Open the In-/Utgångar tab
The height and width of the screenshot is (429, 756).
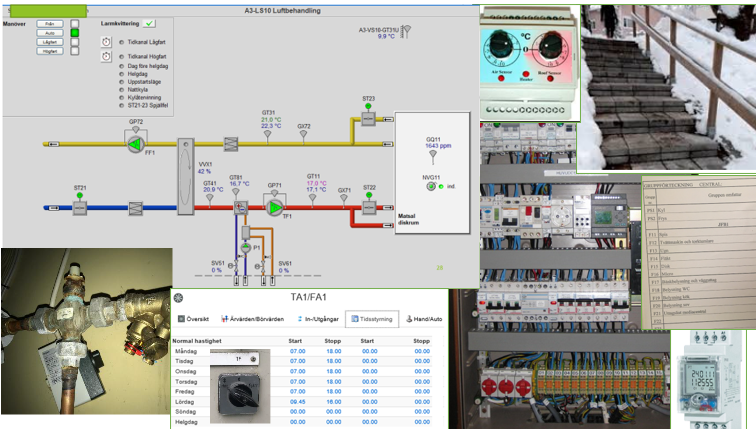(317, 319)
